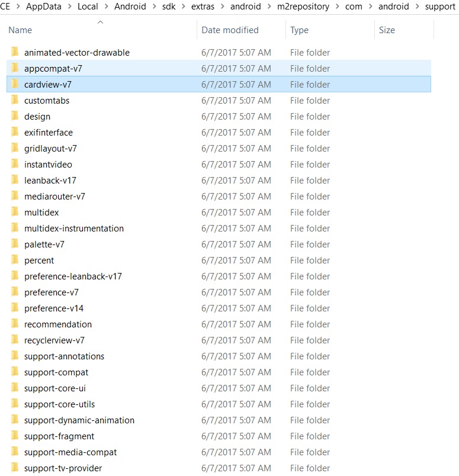
Task: Expand chevron between android and support
Action: tap(417, 7)
